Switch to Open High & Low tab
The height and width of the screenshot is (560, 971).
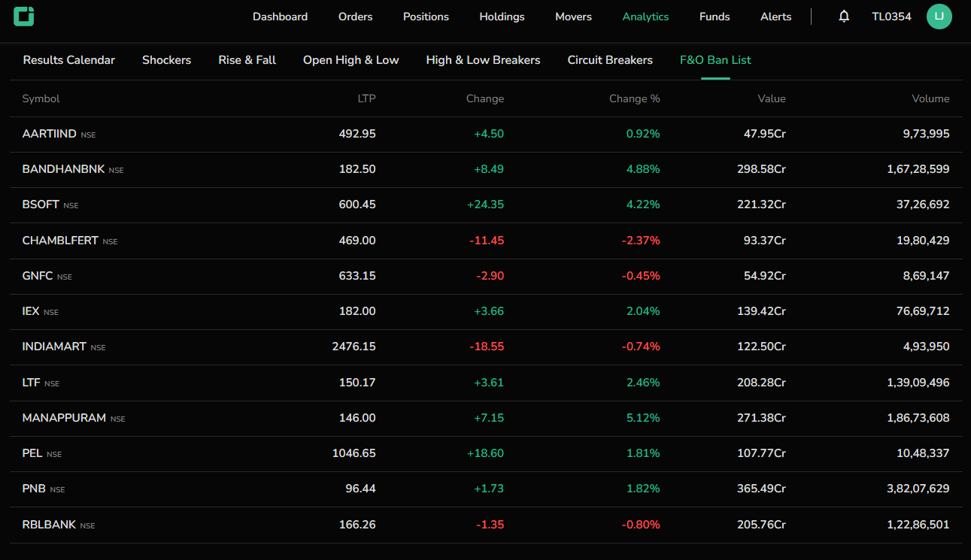point(350,60)
